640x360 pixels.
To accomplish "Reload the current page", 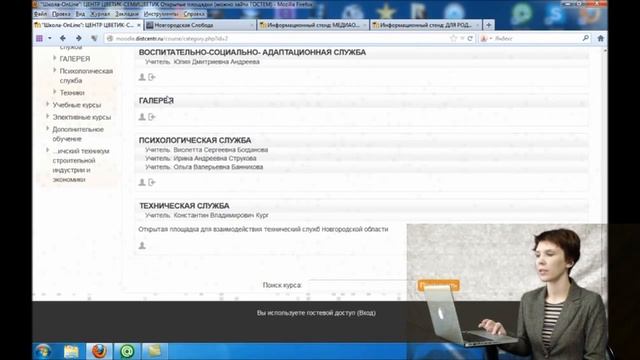I will point(470,38).
